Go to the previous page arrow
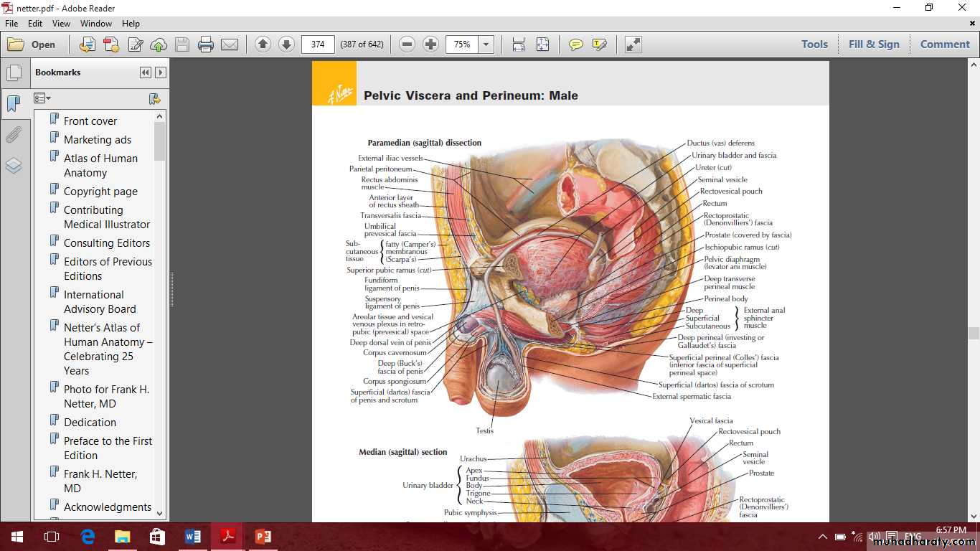The image size is (980, 551). 263,44
